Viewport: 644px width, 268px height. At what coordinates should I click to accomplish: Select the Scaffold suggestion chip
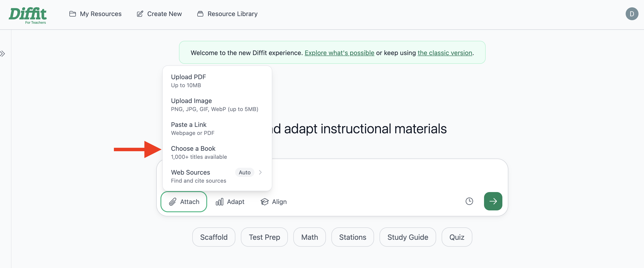(x=214, y=237)
